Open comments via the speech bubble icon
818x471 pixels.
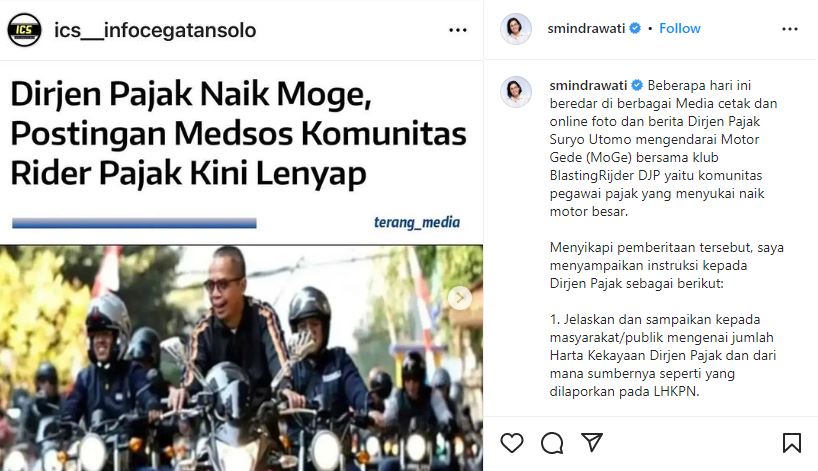[552, 443]
